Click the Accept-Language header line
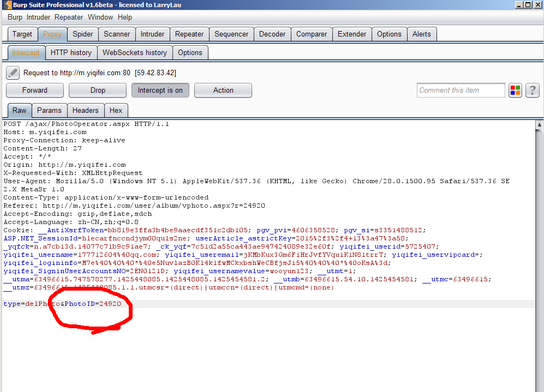 [71, 222]
